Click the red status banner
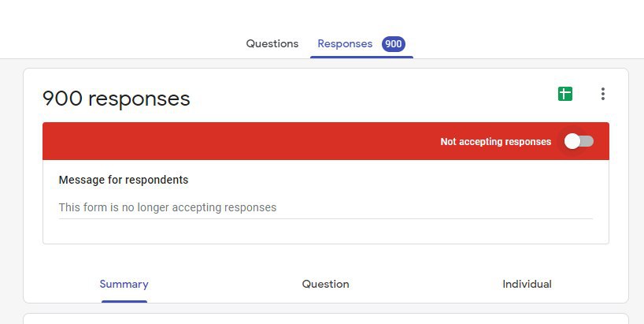644x324 pixels. click(x=326, y=141)
